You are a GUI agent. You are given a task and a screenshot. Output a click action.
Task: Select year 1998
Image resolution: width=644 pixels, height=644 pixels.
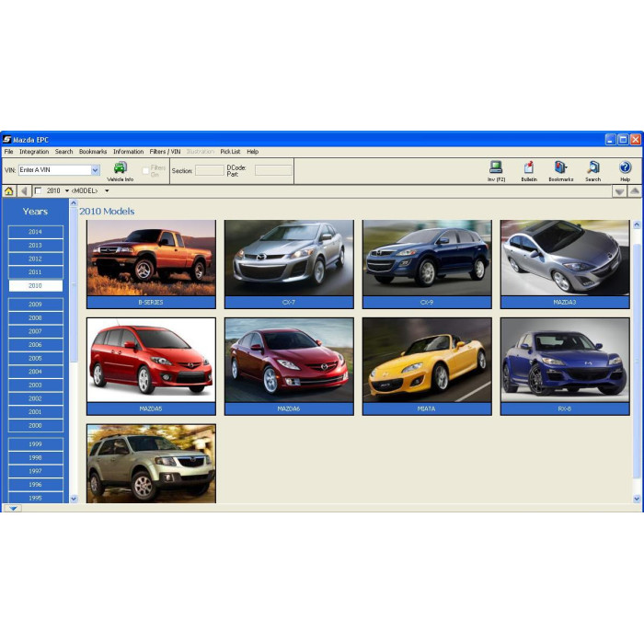tap(35, 457)
